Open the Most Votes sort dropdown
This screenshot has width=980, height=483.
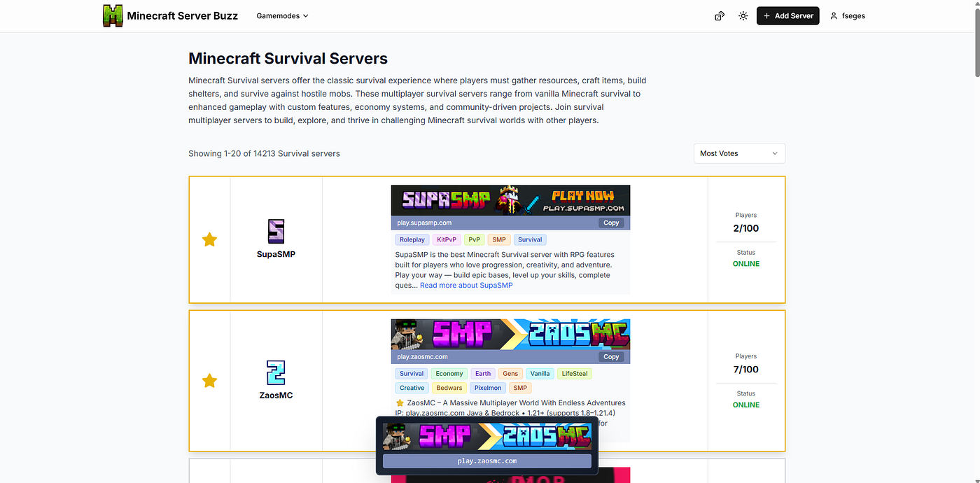[739, 153]
